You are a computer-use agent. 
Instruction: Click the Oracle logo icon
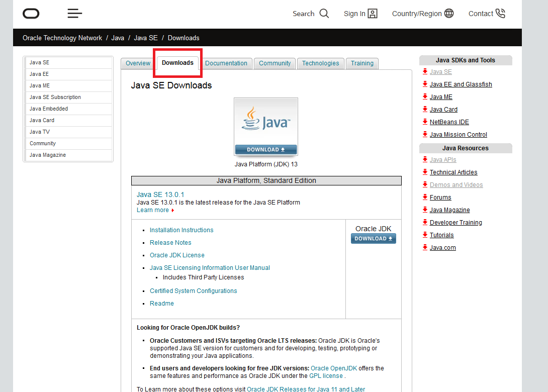tap(31, 14)
